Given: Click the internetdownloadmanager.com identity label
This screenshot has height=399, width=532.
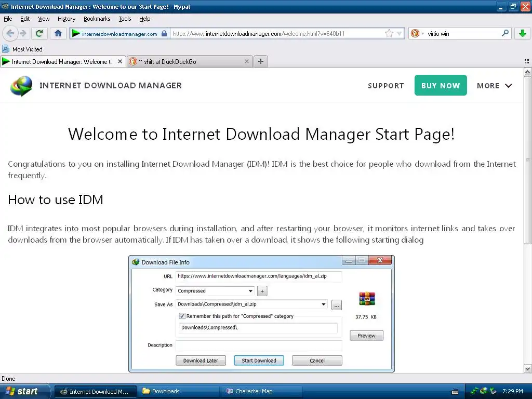Looking at the screenshot, I should (x=119, y=34).
